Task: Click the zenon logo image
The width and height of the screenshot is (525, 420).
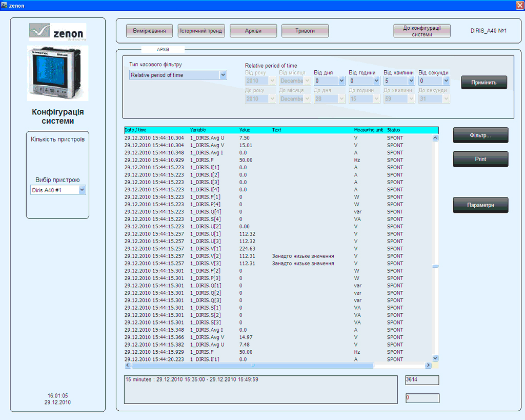Action: [x=57, y=32]
